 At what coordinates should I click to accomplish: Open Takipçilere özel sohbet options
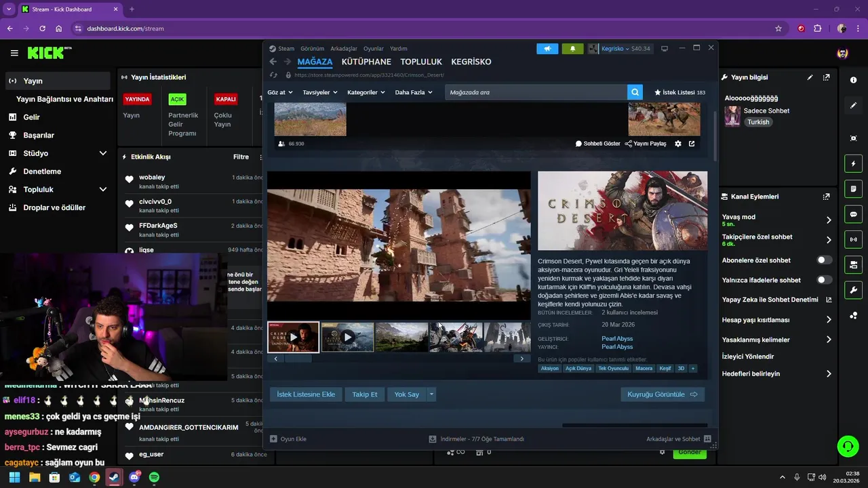tap(829, 240)
